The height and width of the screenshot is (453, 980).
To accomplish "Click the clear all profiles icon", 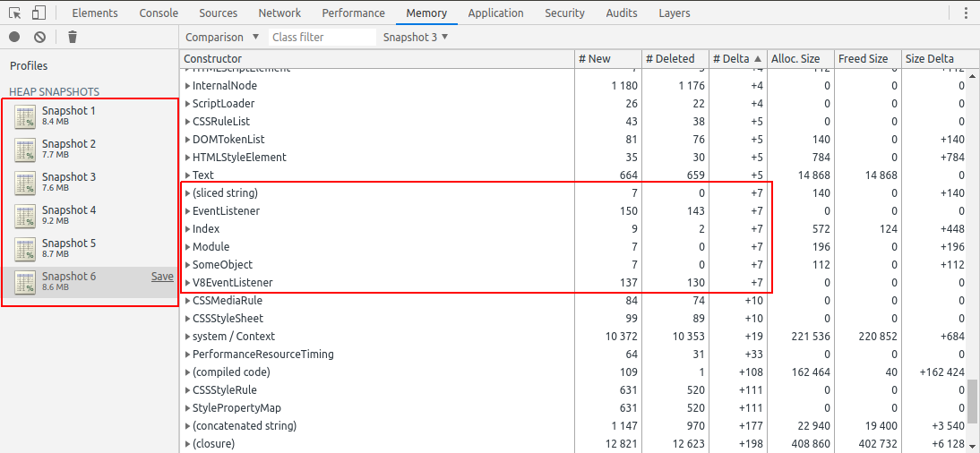I will coord(39,37).
